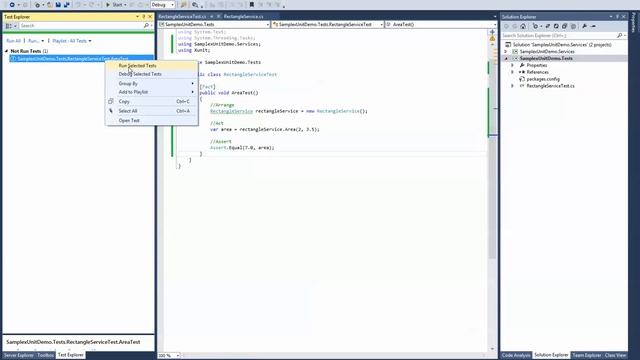
Task: Switch to the RectangleServiceTest.cs editor tab
Action: (x=182, y=17)
